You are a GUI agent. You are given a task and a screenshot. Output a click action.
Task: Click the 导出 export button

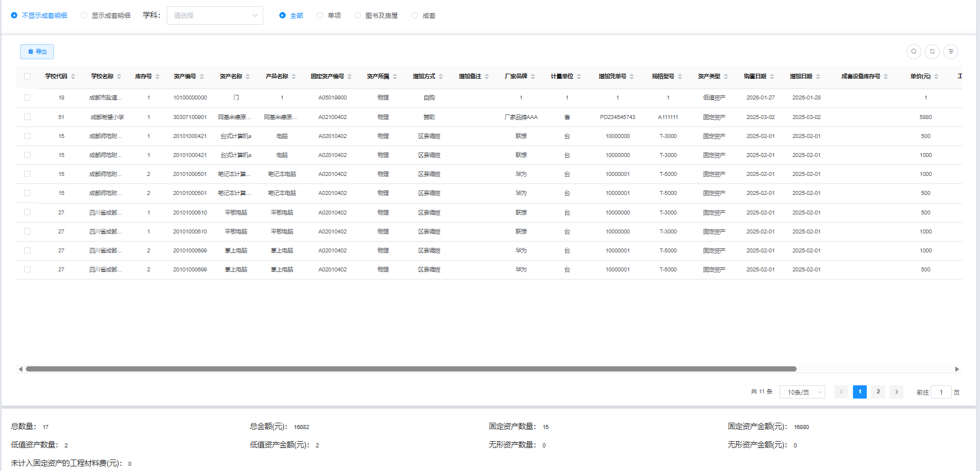point(37,52)
